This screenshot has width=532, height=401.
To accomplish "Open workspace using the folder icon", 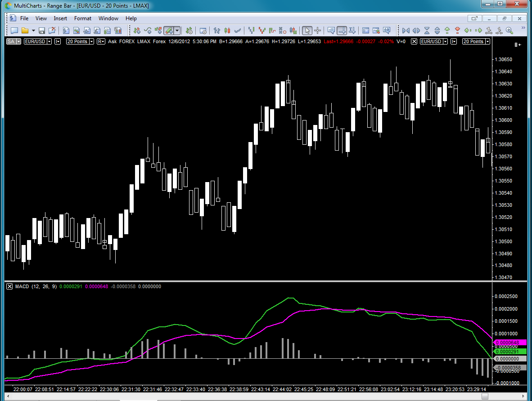I will [x=25, y=31].
